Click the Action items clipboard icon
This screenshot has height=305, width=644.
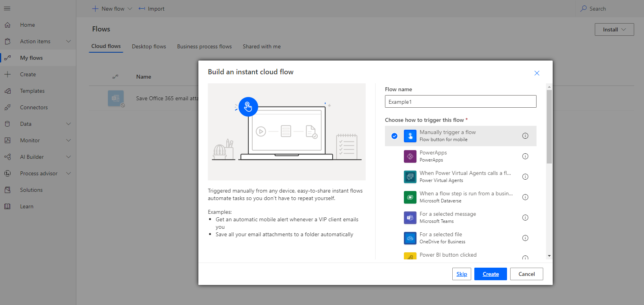pyautogui.click(x=7, y=41)
